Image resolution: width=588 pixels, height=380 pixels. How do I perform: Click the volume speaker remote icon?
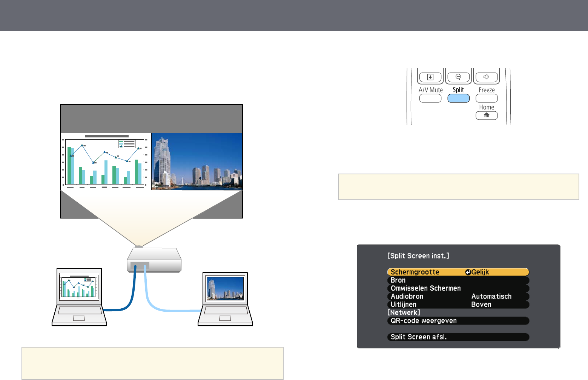pyautogui.click(x=486, y=77)
